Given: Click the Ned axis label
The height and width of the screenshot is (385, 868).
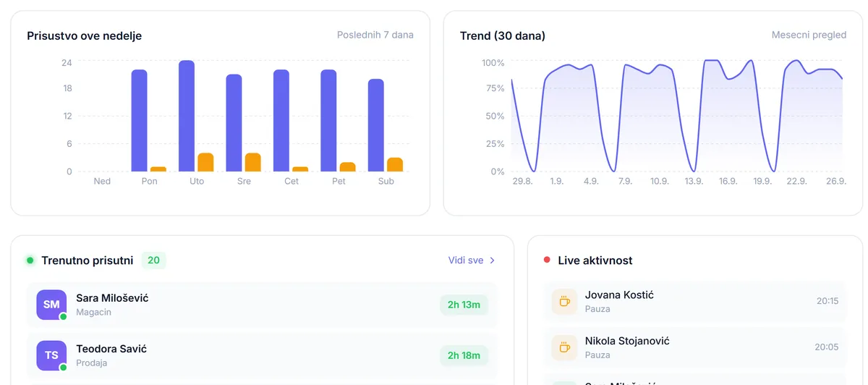Looking at the screenshot, I should click(102, 181).
